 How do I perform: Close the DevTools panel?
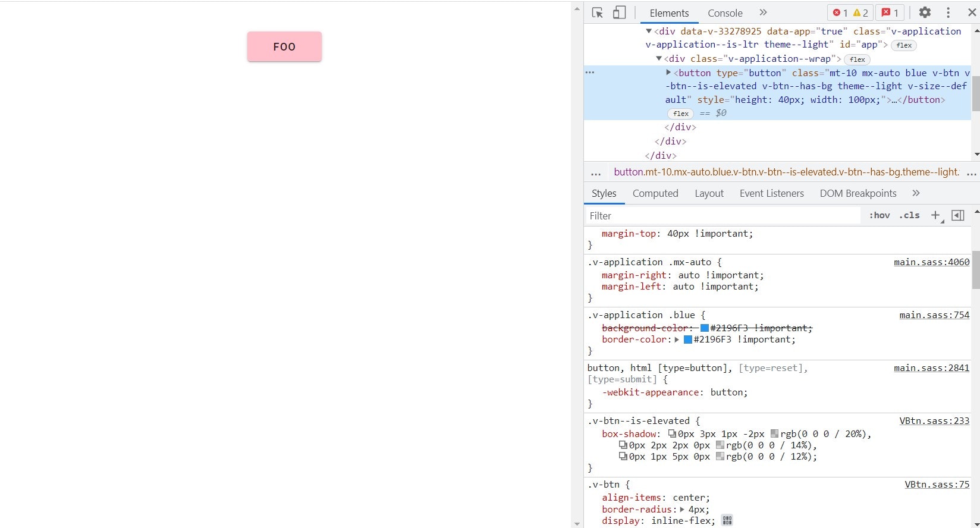(972, 12)
